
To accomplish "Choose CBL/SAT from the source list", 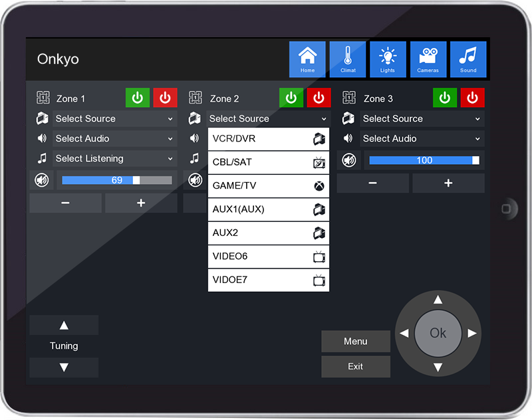I will coord(269,162).
